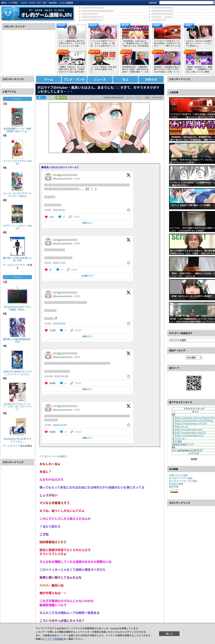The image size is (215, 644).
Task: Open the 737コメ popular article thumbnail
Action: [72, 58]
